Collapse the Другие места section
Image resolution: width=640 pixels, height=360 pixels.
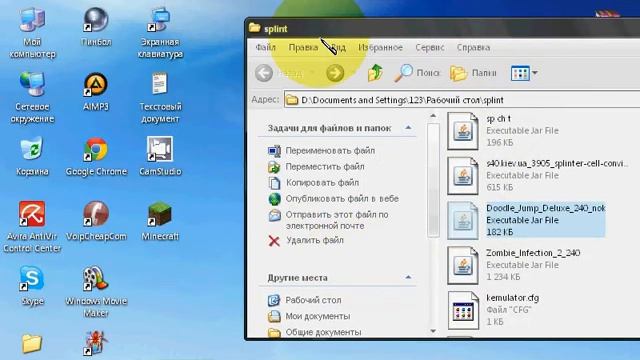point(408,277)
